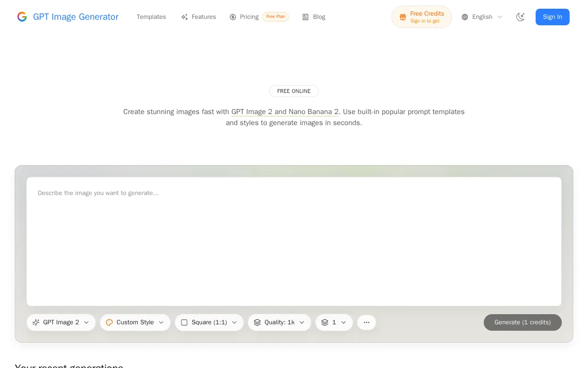
Task: Follow GPT Image 2 and Nano Banana 2 link
Action: coord(285,112)
